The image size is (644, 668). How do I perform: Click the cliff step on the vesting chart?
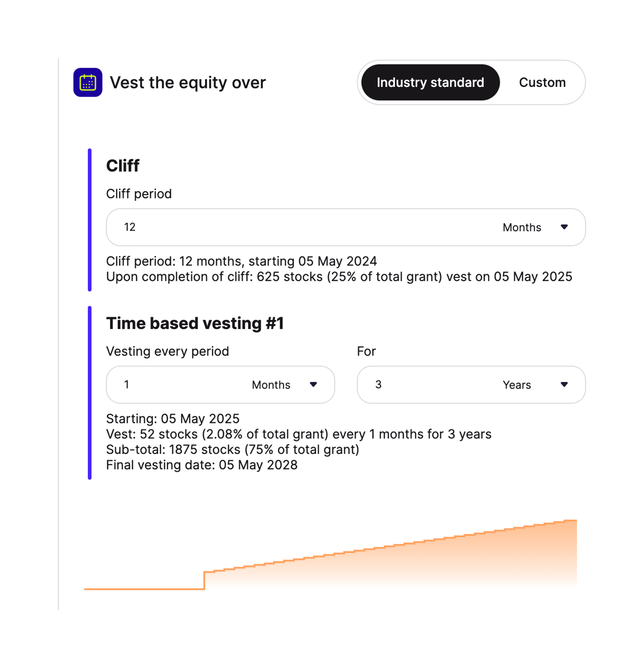point(204,579)
